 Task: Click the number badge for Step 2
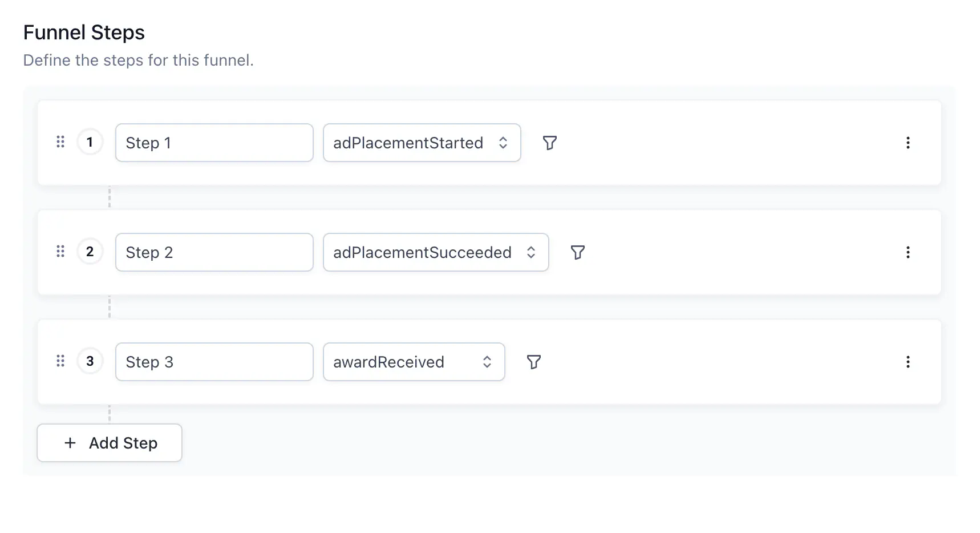pos(90,251)
